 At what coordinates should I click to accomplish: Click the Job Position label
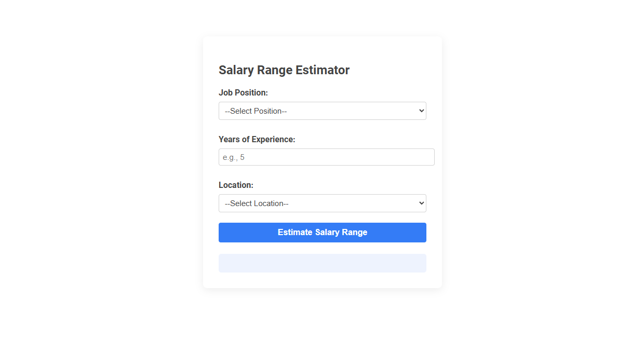pos(243,92)
